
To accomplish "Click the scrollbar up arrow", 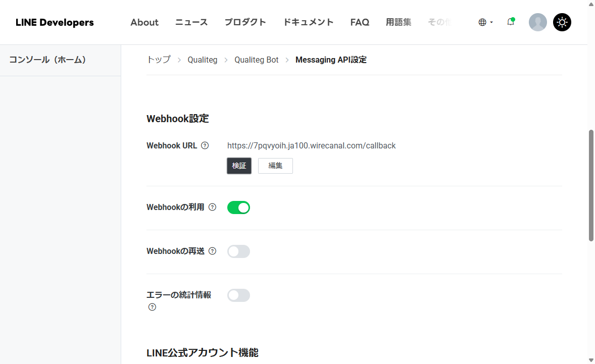I will point(591,4).
